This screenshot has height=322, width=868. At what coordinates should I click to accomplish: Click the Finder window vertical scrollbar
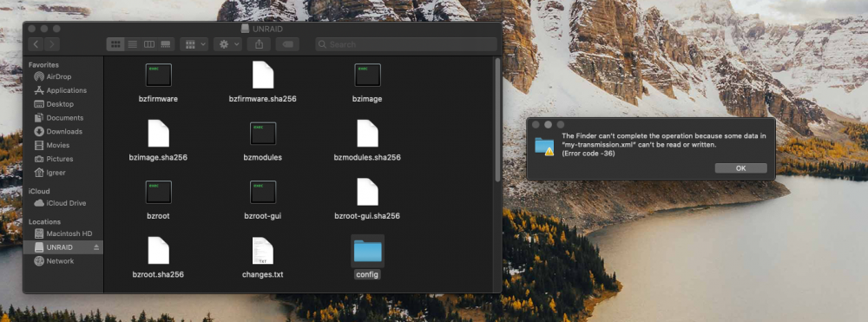click(497, 121)
